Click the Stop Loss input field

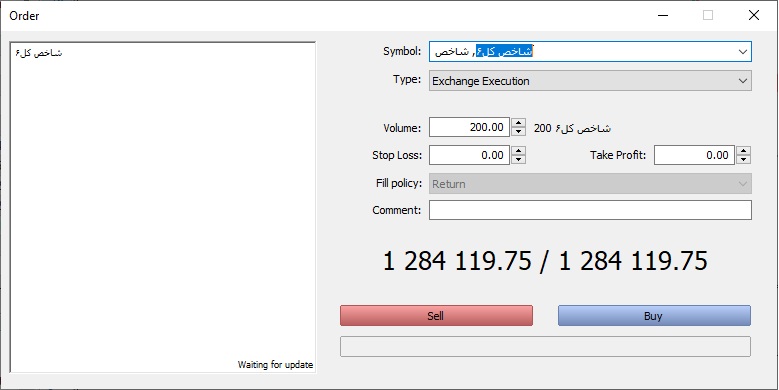[x=469, y=155]
